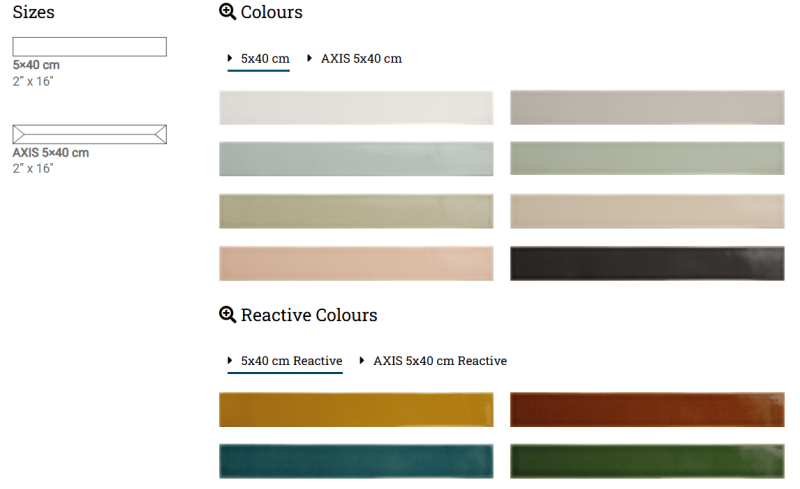Choose the black tile colour swatch

(x=647, y=263)
